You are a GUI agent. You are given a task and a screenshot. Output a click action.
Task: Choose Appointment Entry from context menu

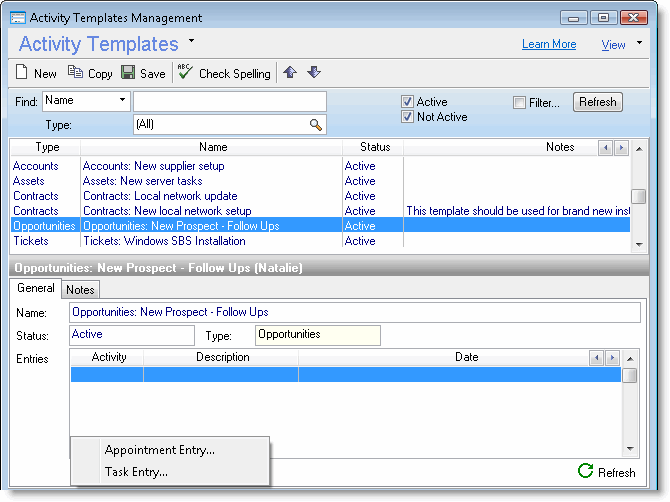pyautogui.click(x=160, y=450)
